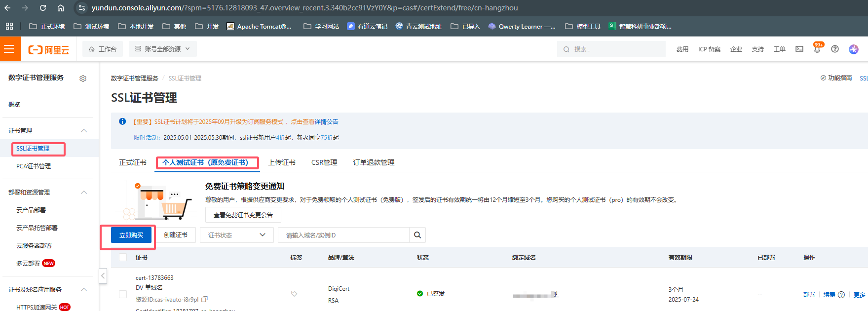Open the help question mark icon
The width and height of the screenshot is (868, 311).
(x=835, y=49)
